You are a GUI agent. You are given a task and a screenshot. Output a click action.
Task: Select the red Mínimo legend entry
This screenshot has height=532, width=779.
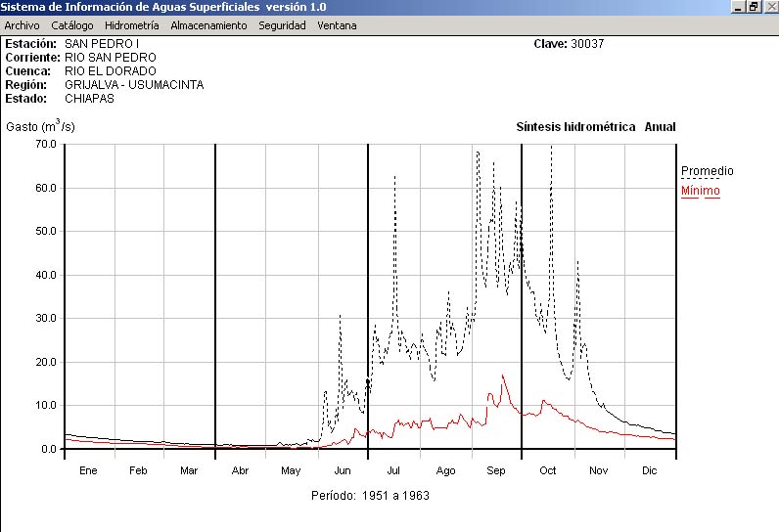(700, 191)
